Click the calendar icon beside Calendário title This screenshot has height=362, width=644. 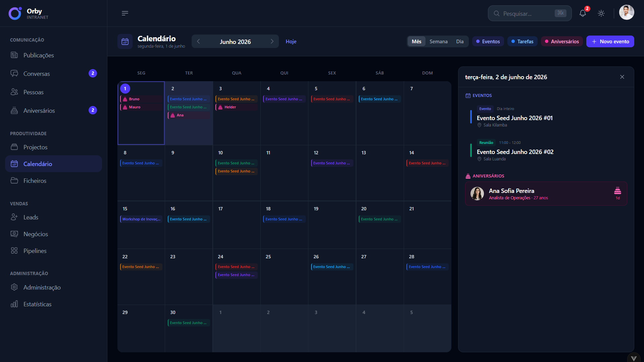pos(125,42)
